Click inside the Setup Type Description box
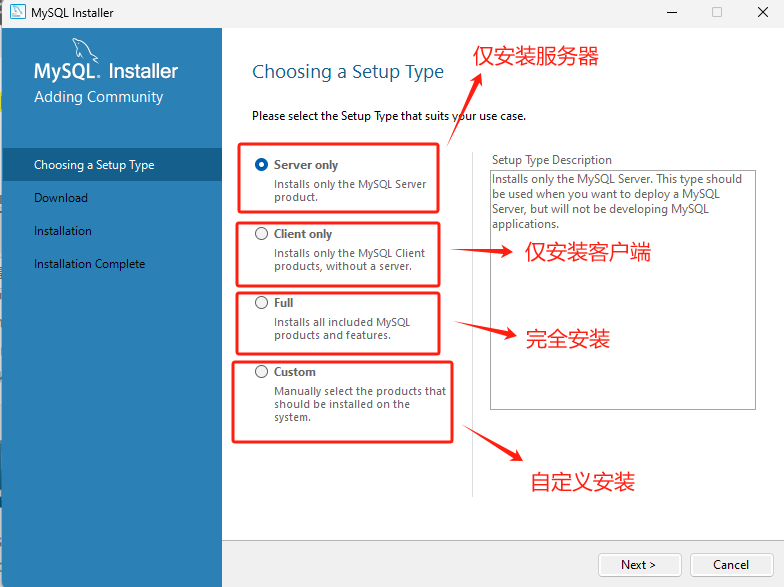The width and height of the screenshot is (784, 587). pos(622,290)
